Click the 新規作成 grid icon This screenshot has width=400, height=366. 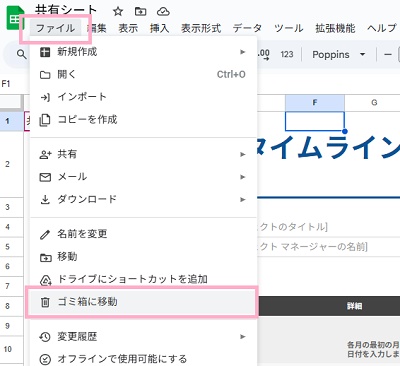pyautogui.click(x=45, y=52)
